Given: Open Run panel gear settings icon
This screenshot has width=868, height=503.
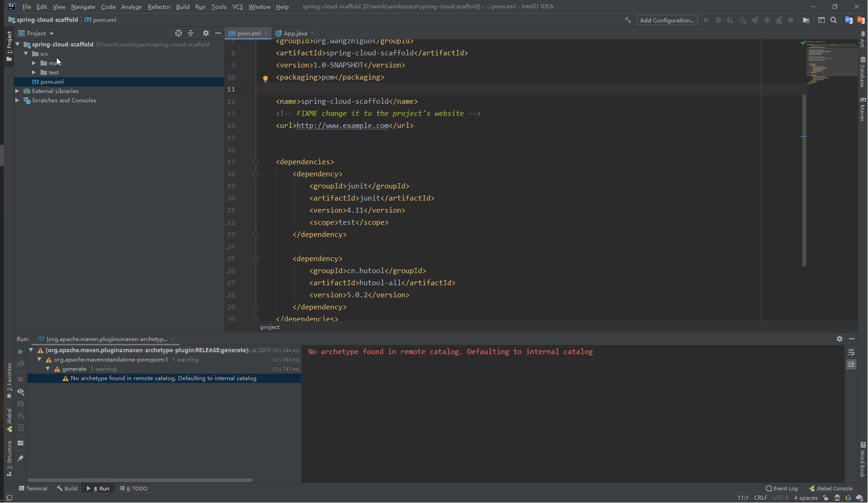Looking at the screenshot, I should 840,339.
